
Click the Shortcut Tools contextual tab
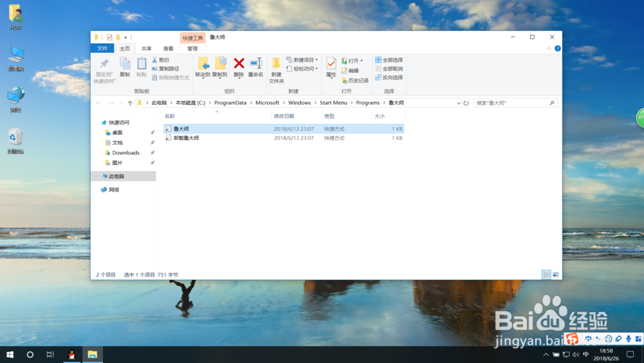[x=192, y=38]
